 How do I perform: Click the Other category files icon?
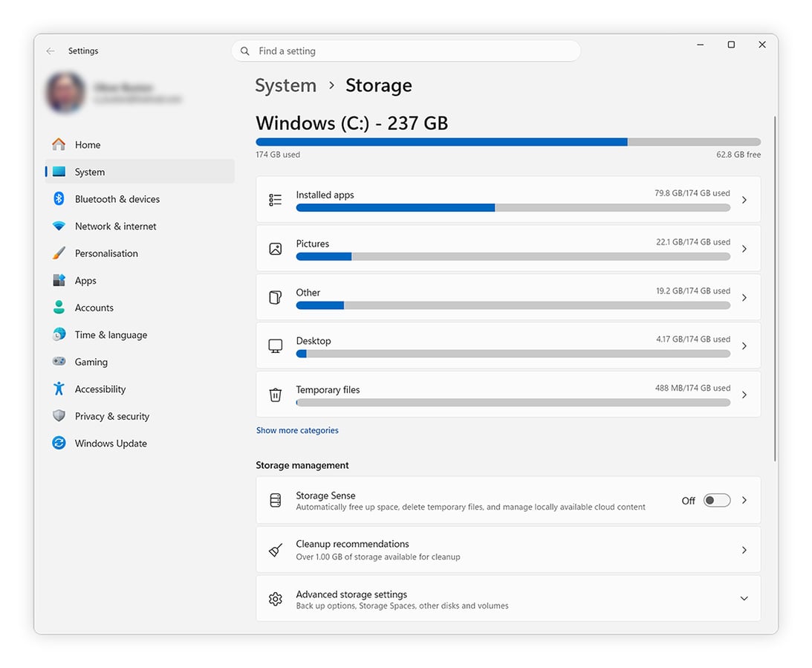276,297
